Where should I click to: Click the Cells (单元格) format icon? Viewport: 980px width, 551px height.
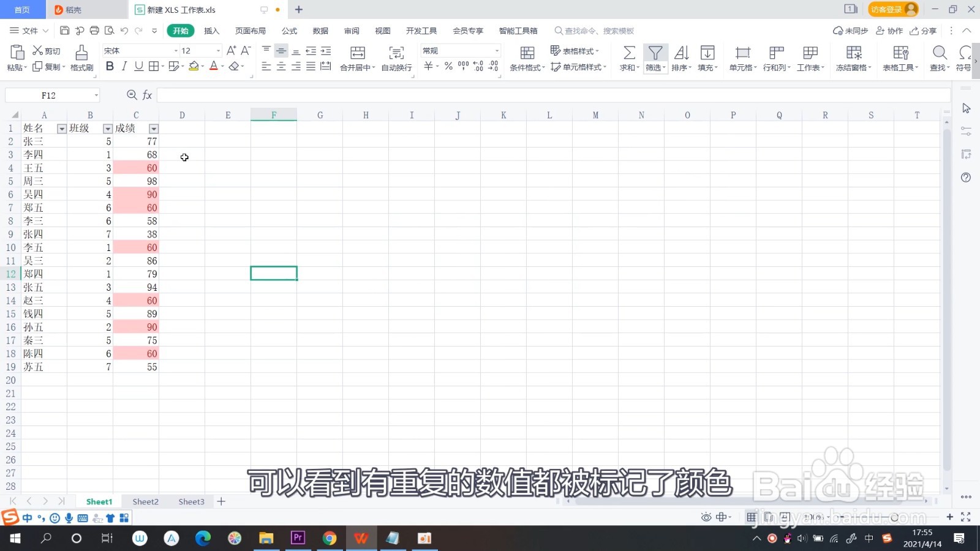(743, 53)
